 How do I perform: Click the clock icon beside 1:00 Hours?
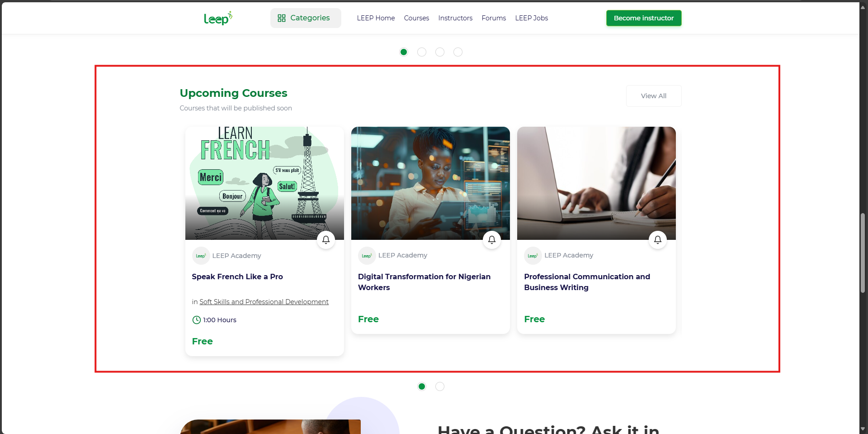tap(197, 320)
